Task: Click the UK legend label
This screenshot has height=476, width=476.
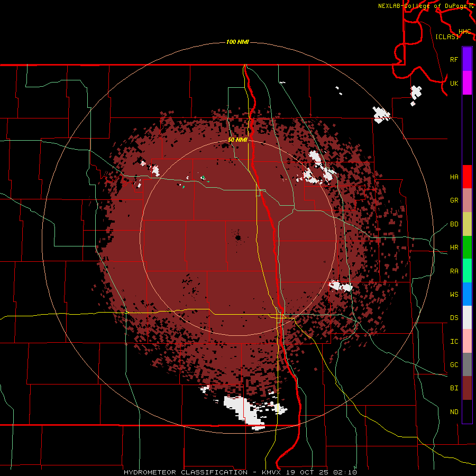Action: click(454, 83)
